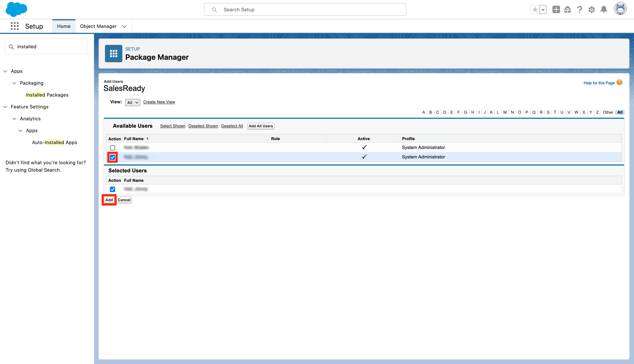Filter users by letter S
Image resolution: width=634 pixels, height=364 pixels.
pos(548,112)
